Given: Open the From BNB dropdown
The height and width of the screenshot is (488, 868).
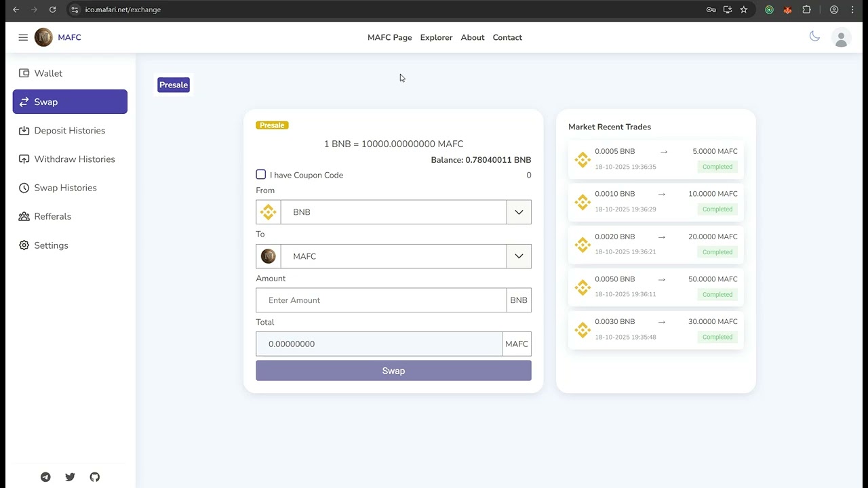Looking at the screenshot, I should click(x=393, y=212).
